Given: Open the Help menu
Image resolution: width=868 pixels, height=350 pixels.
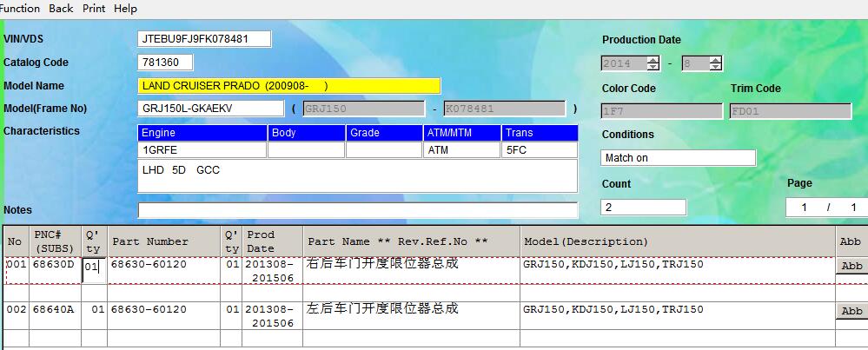Looking at the screenshot, I should 126,8.
